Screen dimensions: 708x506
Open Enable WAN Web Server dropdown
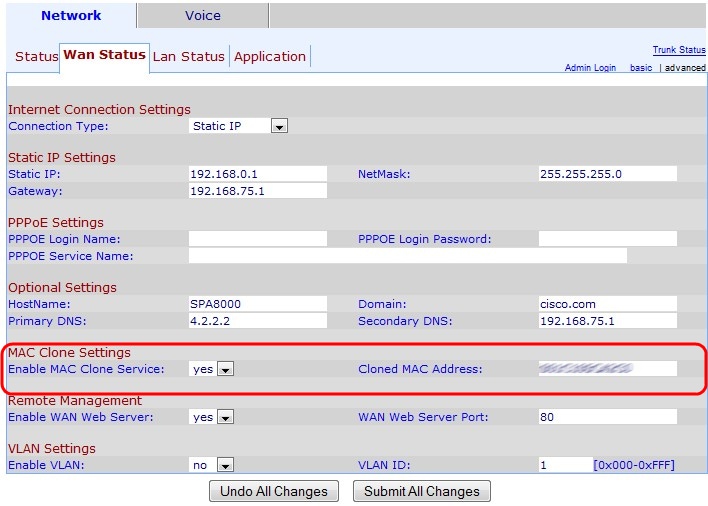click(211, 417)
